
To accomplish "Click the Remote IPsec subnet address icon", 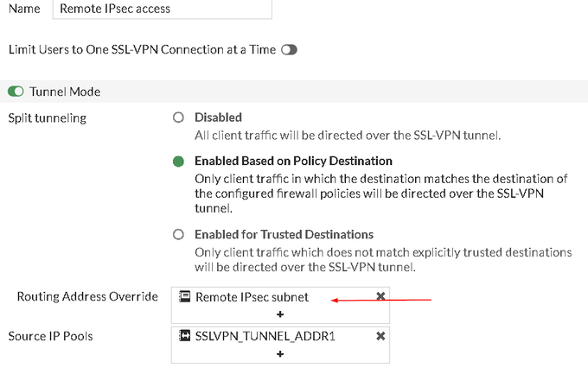I will pos(184,297).
